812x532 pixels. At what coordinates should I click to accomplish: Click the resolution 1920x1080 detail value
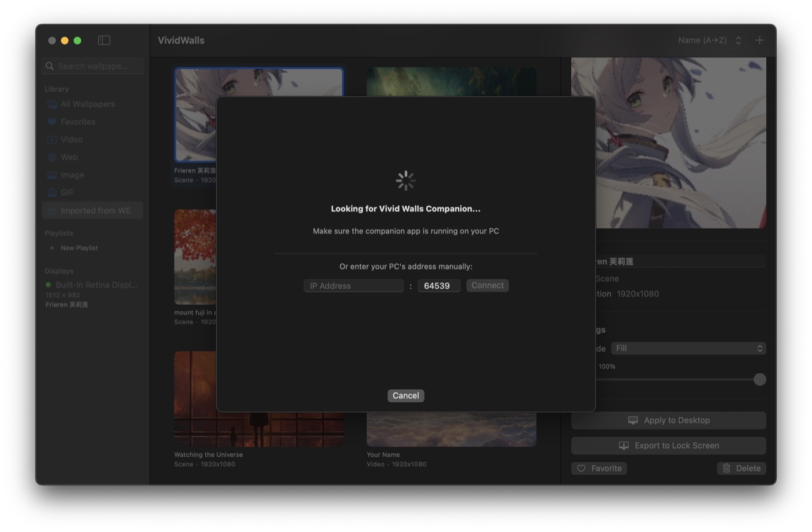[638, 294]
